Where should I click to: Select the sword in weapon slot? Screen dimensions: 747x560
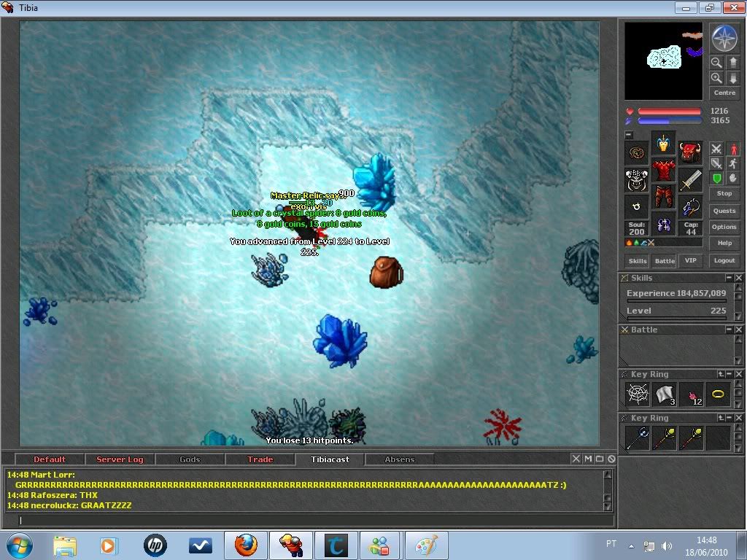690,179
